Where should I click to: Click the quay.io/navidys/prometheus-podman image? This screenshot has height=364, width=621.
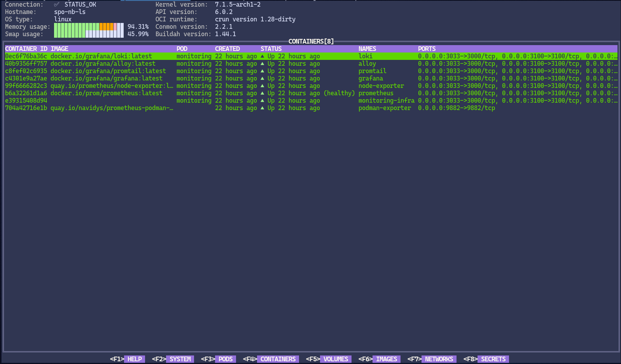click(112, 108)
